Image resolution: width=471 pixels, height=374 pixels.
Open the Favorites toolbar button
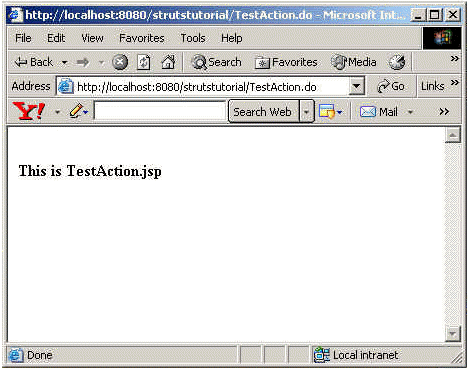286,62
